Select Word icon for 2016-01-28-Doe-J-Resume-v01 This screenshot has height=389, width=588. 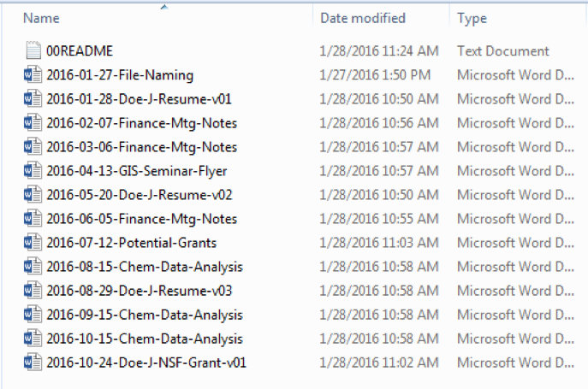pyautogui.click(x=33, y=99)
